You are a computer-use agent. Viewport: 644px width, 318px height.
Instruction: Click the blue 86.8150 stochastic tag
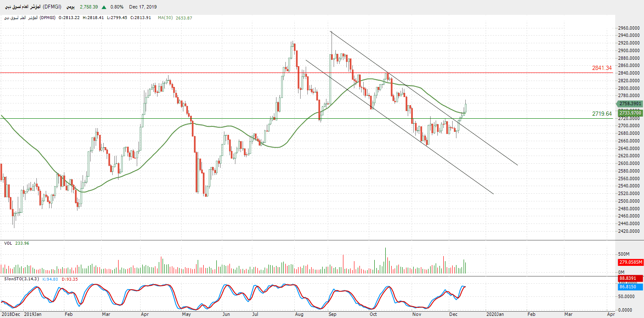630,287
